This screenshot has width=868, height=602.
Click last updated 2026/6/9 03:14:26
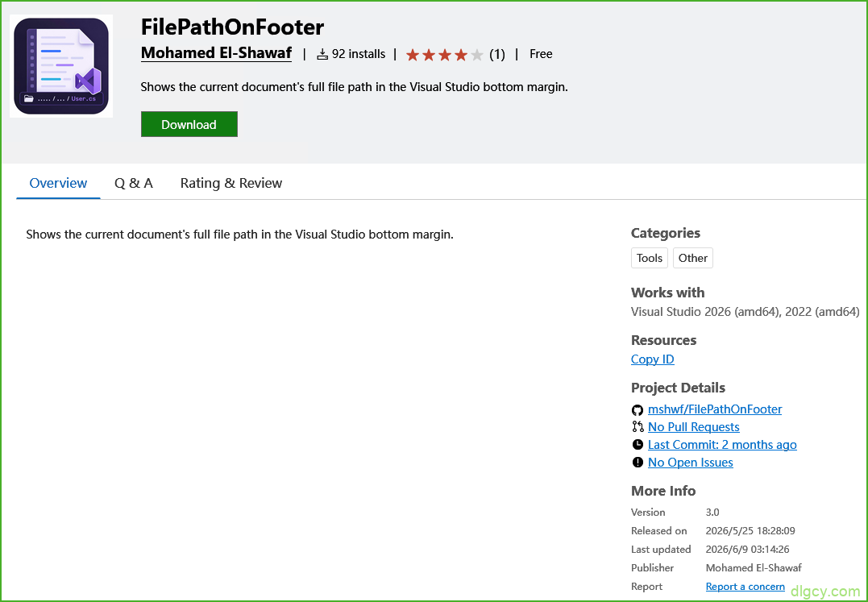(747, 550)
